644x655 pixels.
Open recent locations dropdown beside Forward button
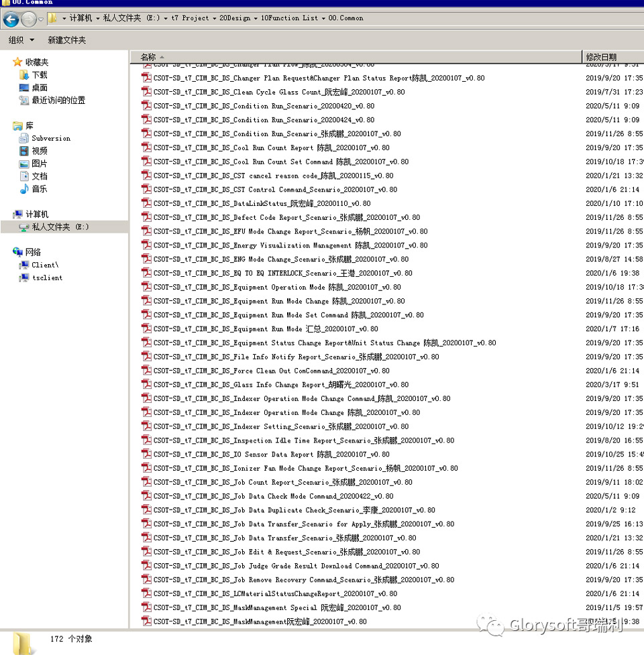point(41,19)
